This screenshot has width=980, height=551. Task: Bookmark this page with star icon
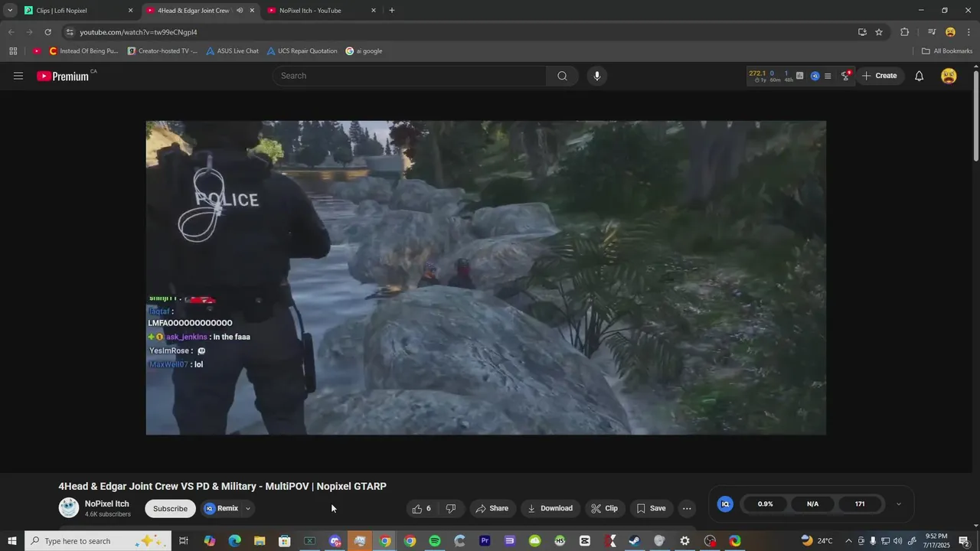tap(879, 32)
